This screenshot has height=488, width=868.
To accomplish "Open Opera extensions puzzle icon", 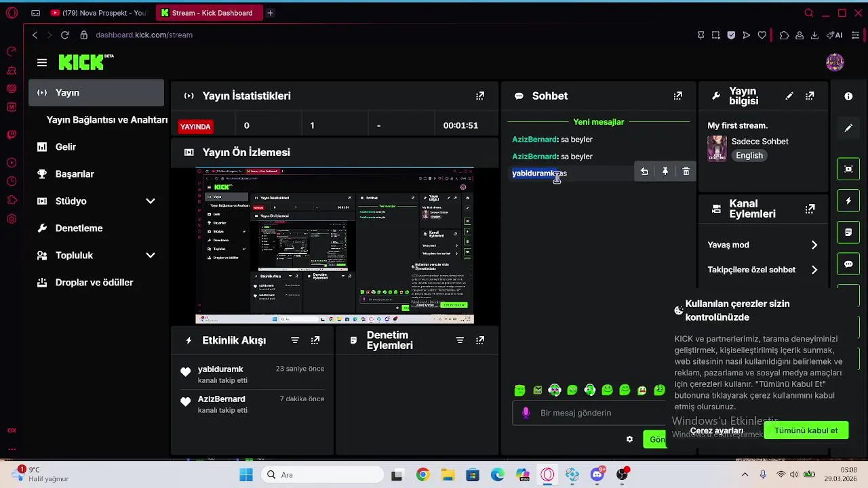I will (x=784, y=35).
